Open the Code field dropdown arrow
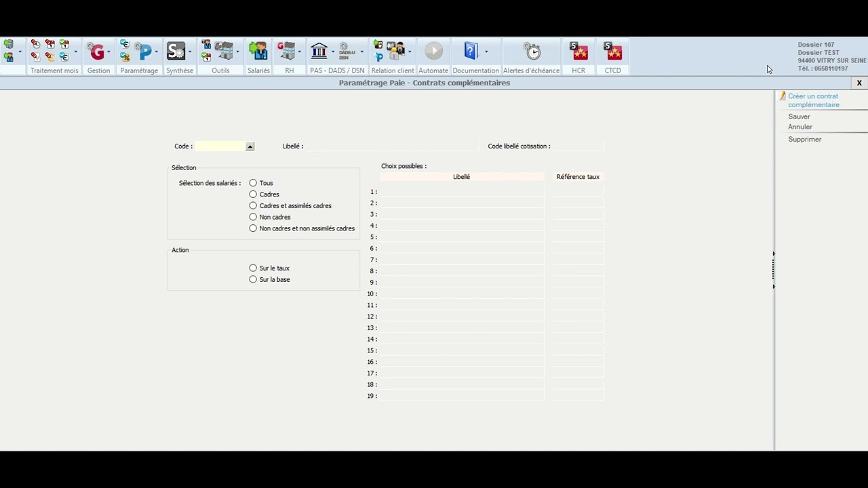The height and width of the screenshot is (488, 868). point(250,146)
